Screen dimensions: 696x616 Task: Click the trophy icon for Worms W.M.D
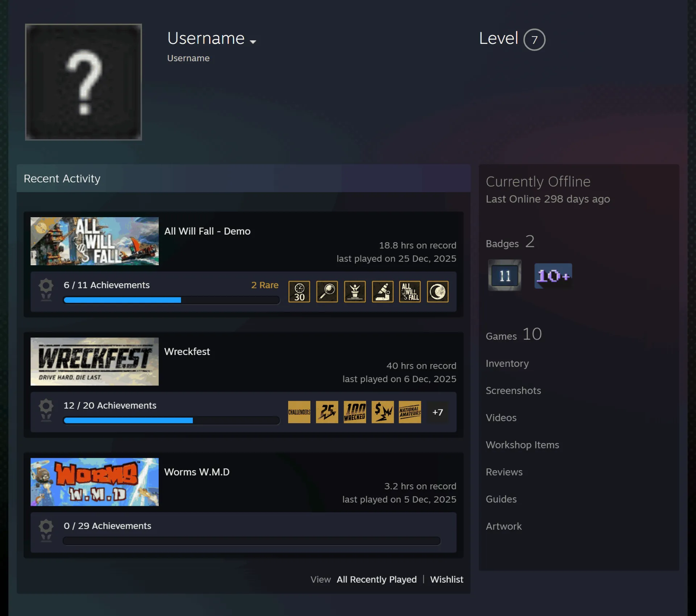(x=46, y=530)
